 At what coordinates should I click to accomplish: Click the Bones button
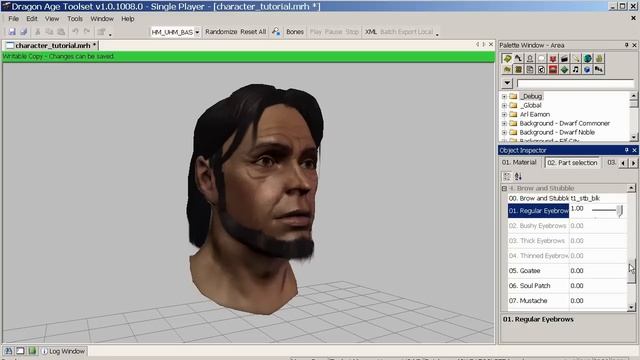click(x=295, y=32)
